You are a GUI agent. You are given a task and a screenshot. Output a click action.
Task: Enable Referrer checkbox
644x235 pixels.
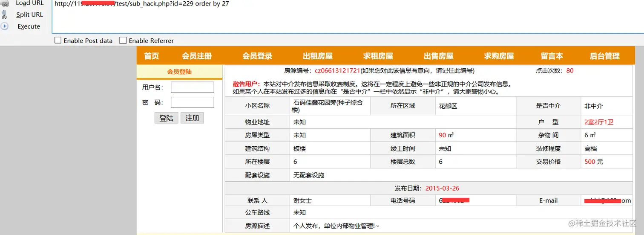[x=123, y=41]
